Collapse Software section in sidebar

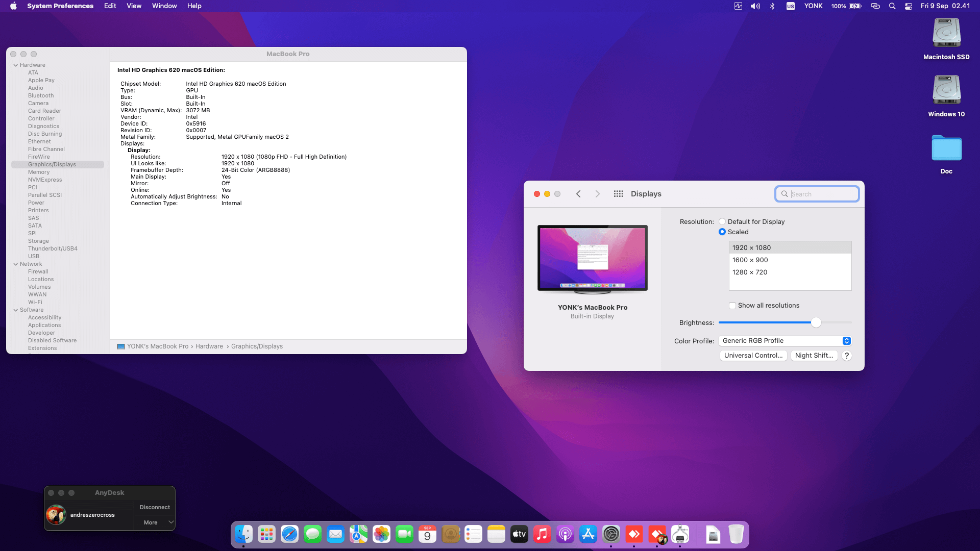click(16, 310)
